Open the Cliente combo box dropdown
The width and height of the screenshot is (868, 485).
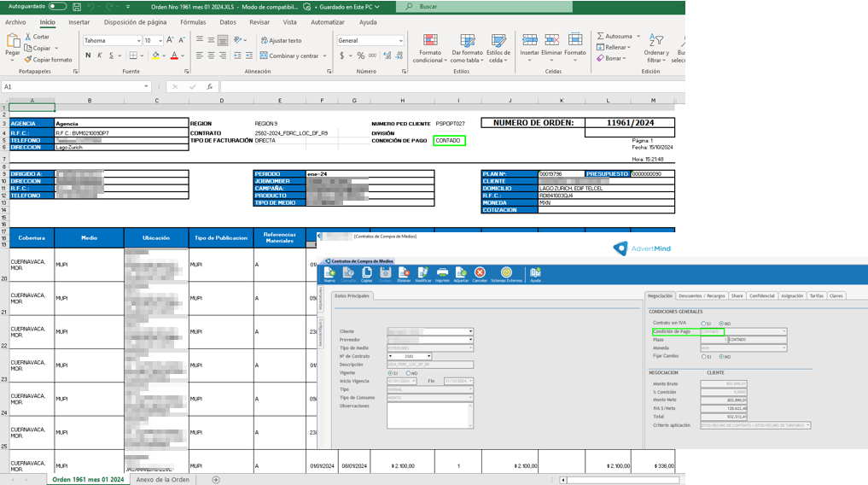[x=469, y=331]
